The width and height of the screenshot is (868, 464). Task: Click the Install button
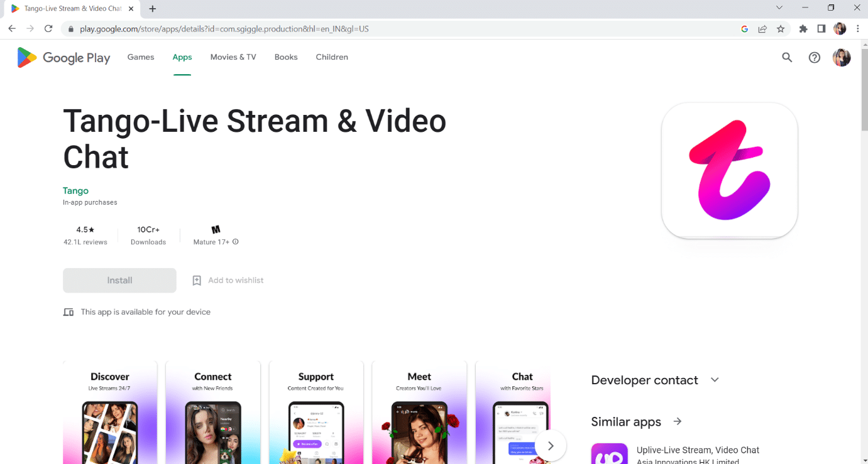(119, 281)
